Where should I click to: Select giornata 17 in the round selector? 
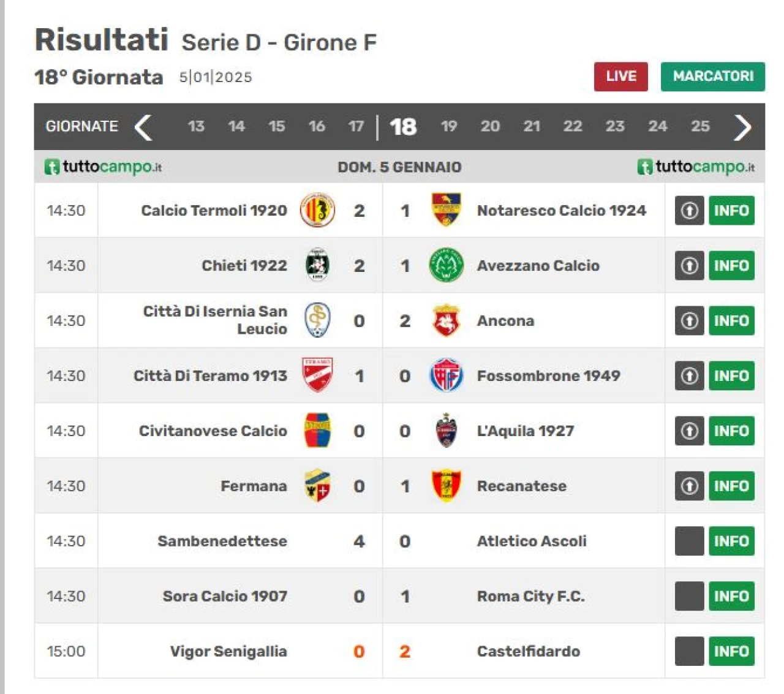[356, 126]
